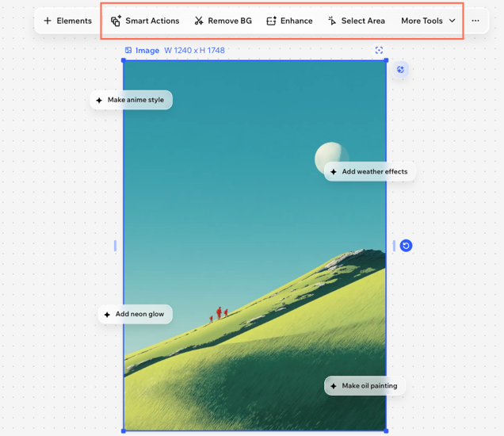Click the top-left corner resize handle
This screenshot has width=504, height=436.
pos(124,60)
